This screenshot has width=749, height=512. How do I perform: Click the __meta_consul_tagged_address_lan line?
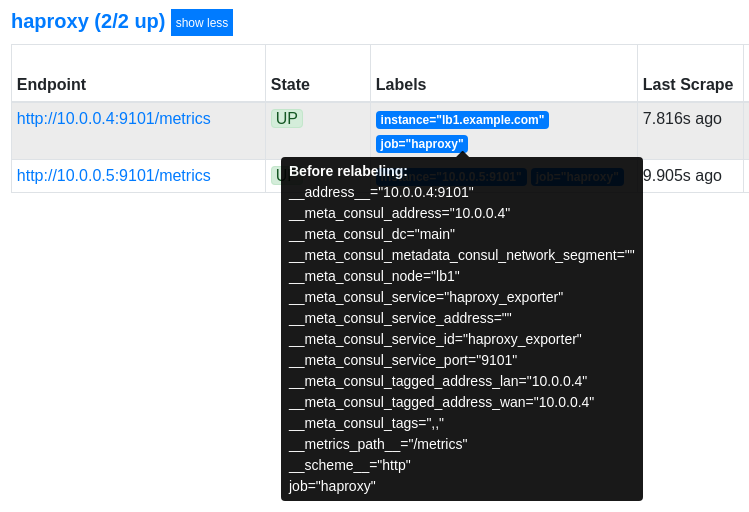[438, 381]
